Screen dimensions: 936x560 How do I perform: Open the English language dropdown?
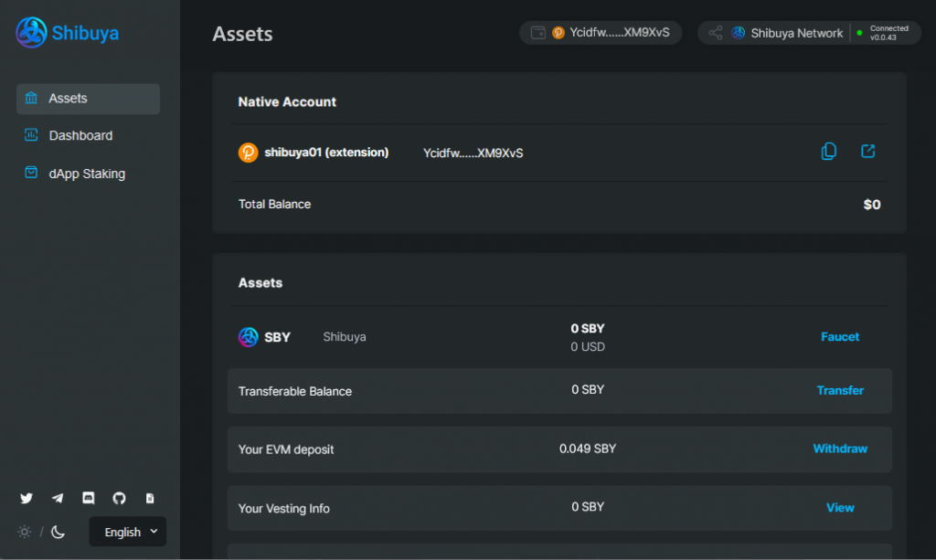click(x=128, y=532)
